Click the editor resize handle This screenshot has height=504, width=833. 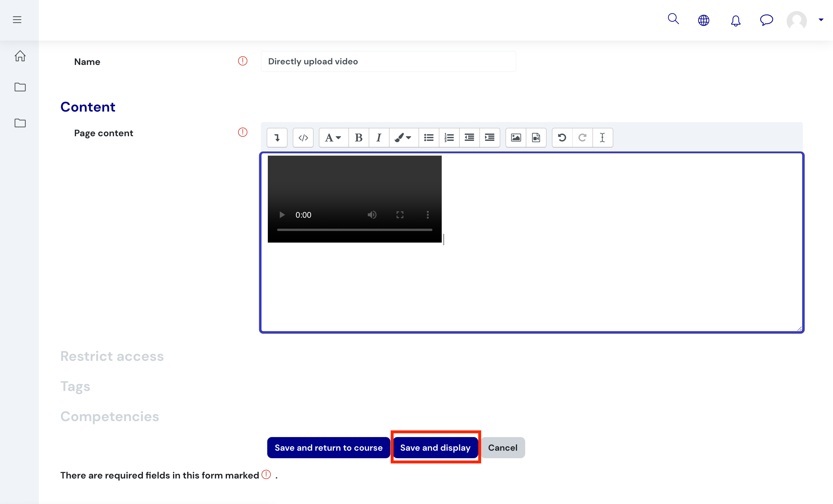click(799, 328)
